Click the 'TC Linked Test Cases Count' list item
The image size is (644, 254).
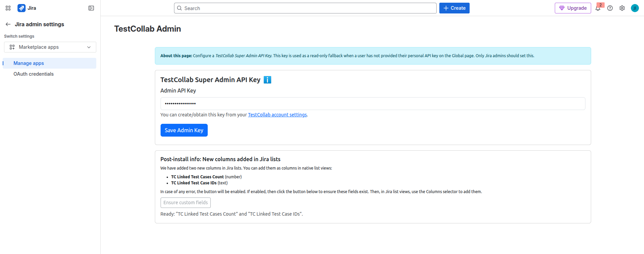tap(206, 177)
